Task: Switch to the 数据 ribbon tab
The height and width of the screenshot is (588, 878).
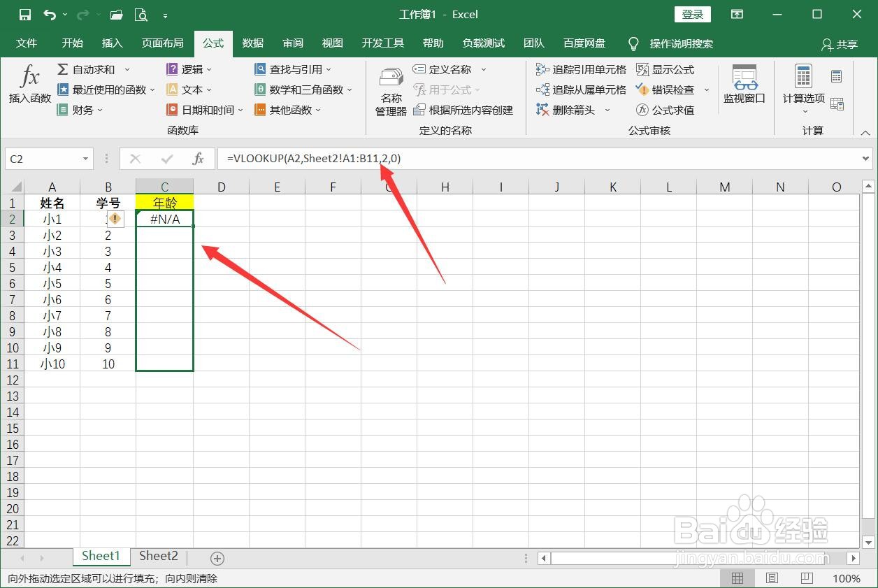Action: pos(252,43)
